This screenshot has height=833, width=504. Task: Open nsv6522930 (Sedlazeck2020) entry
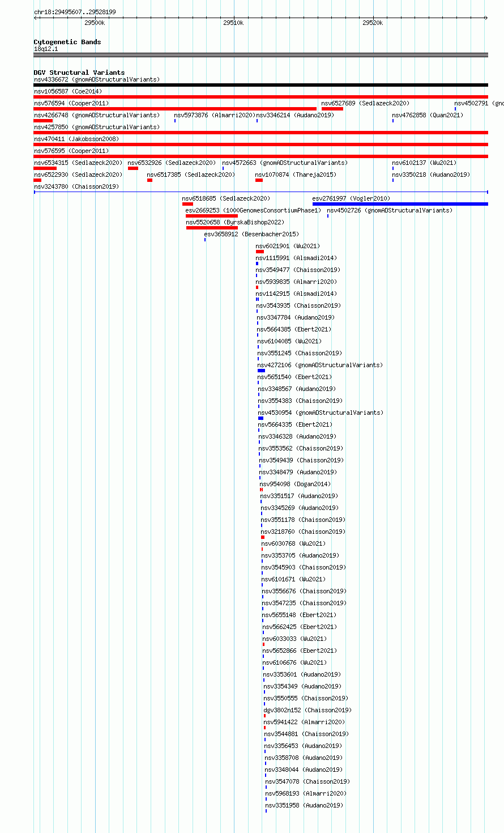78,175
